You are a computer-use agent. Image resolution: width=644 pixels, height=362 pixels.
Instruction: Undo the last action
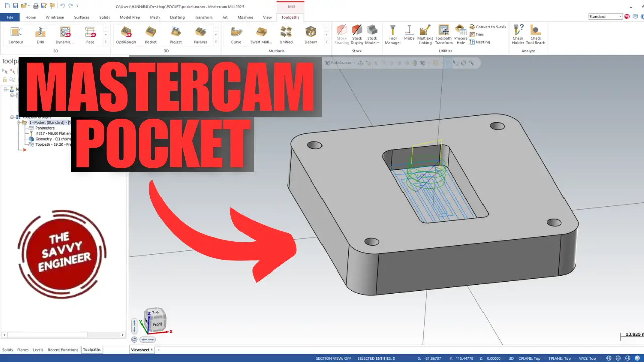coord(62,6)
